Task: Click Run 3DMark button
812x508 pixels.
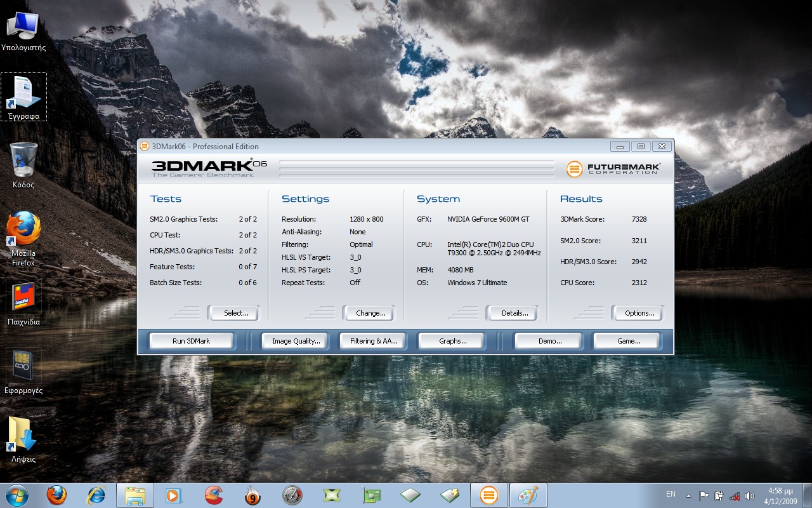Action: pos(191,341)
